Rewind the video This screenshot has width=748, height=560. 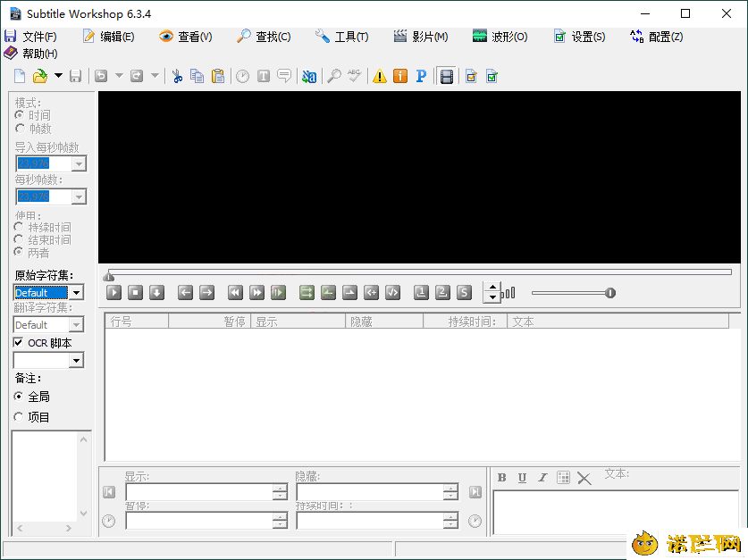coord(235,293)
